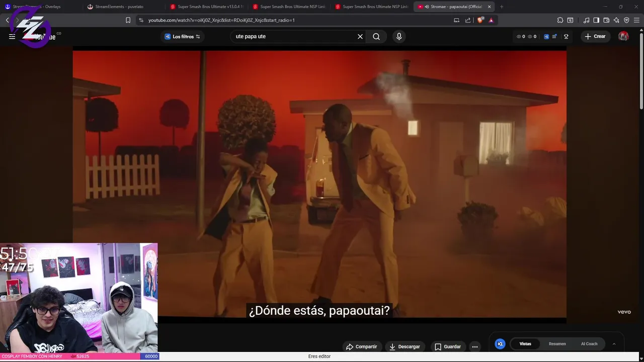The width and height of the screenshot is (644, 362).
Task: Click the page vertical scrollbar thumb
Action: 641,72
